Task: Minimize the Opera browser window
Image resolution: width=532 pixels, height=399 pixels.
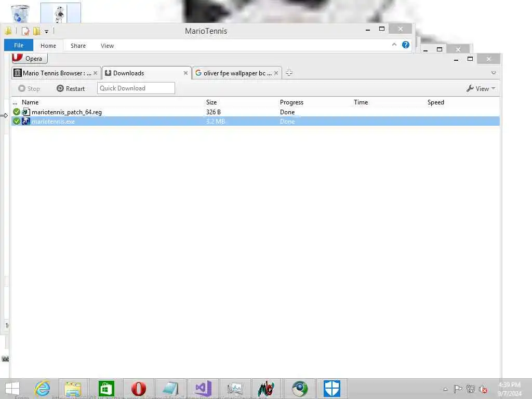Action: click(456, 59)
